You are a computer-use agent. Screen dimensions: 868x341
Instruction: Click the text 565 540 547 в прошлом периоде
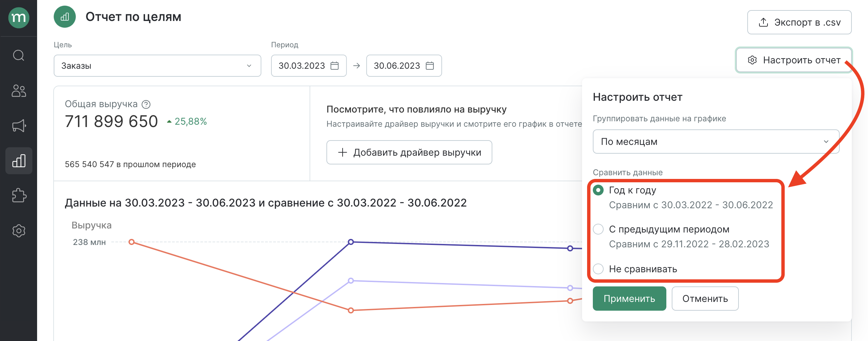coord(130,164)
